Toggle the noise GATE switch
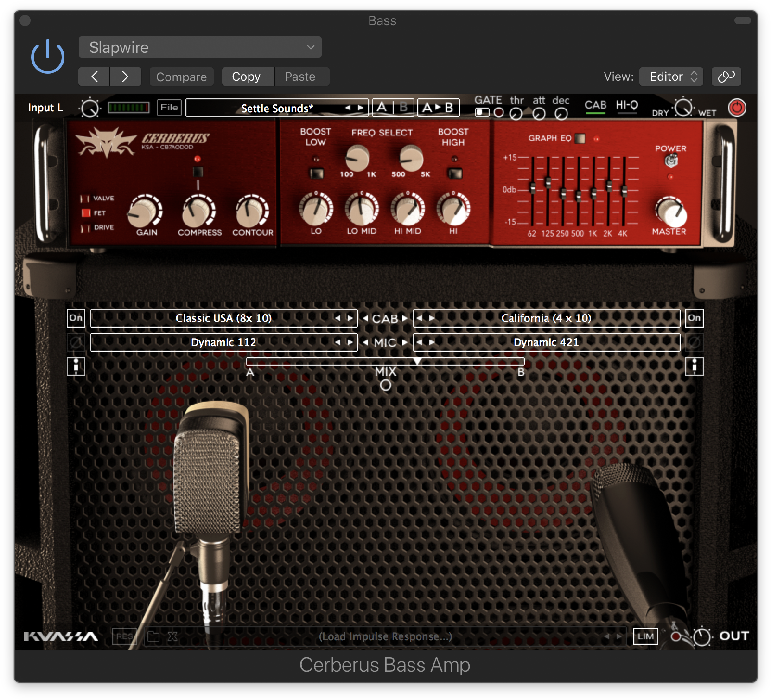This screenshot has height=700, width=771. [x=482, y=112]
